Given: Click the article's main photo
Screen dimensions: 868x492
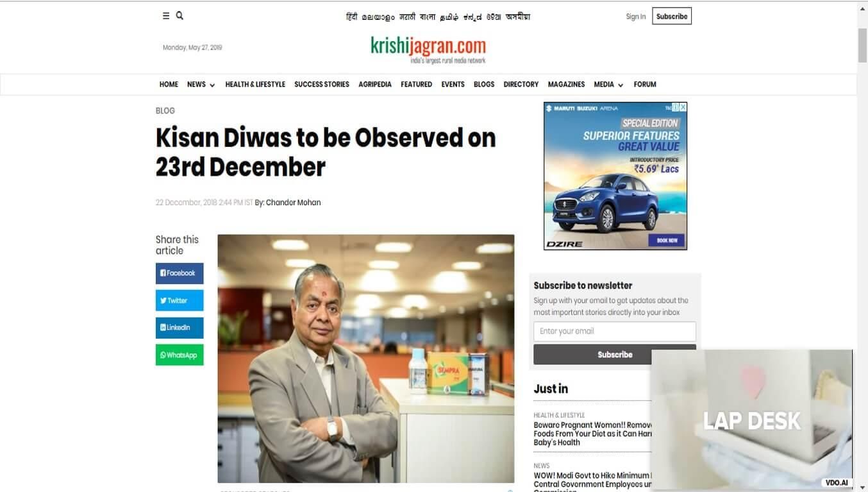Looking at the screenshot, I should [x=366, y=359].
